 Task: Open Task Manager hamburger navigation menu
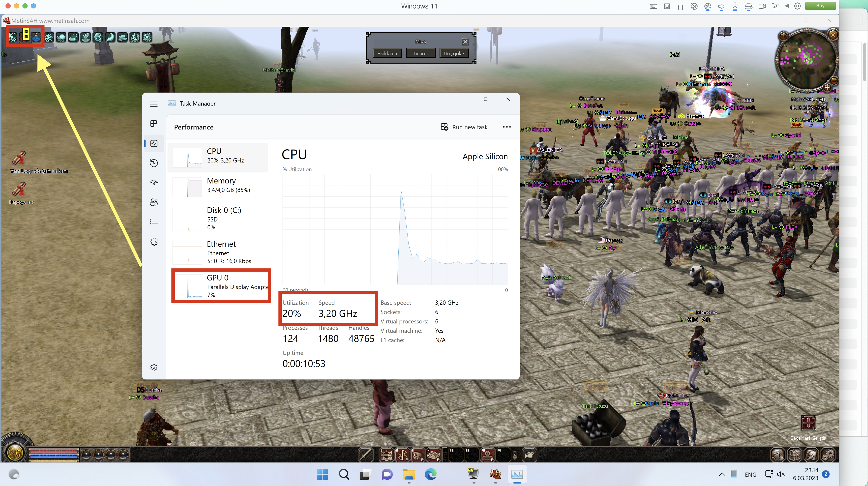tap(154, 104)
